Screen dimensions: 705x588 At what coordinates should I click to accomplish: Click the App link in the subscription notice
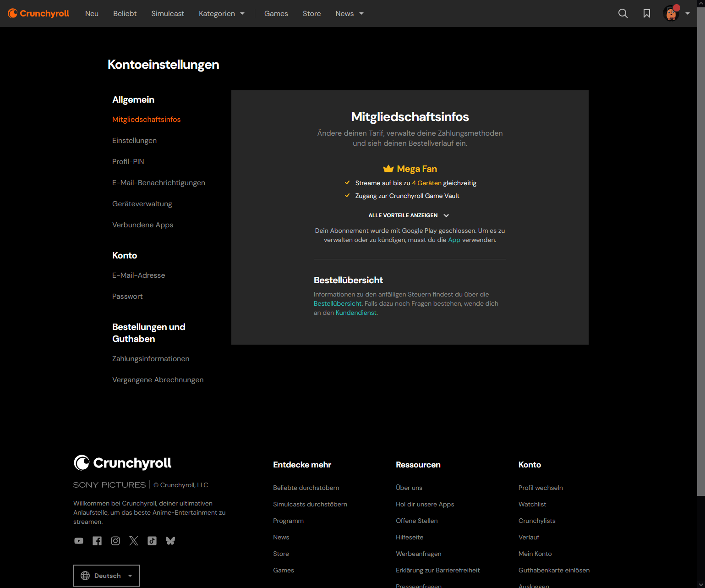pos(454,240)
